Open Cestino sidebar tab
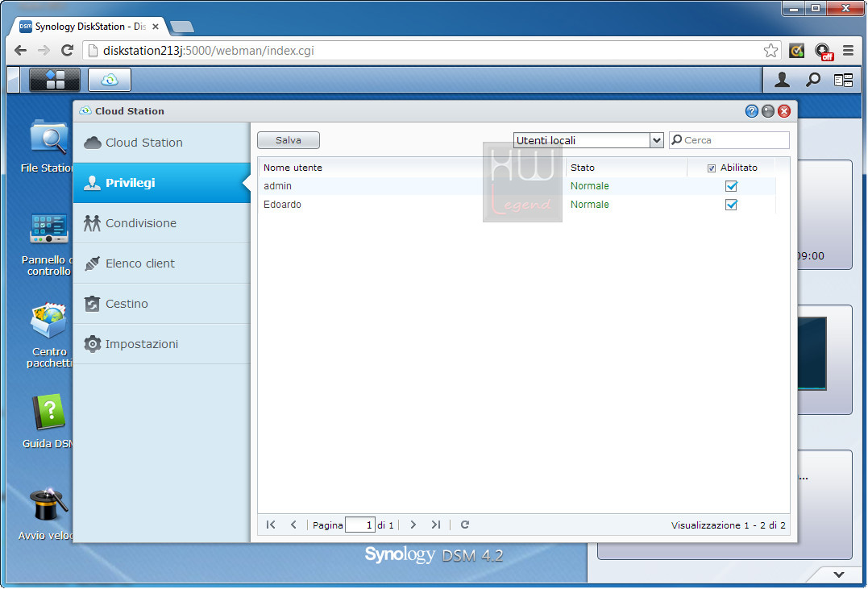The width and height of the screenshot is (868, 589). [162, 304]
